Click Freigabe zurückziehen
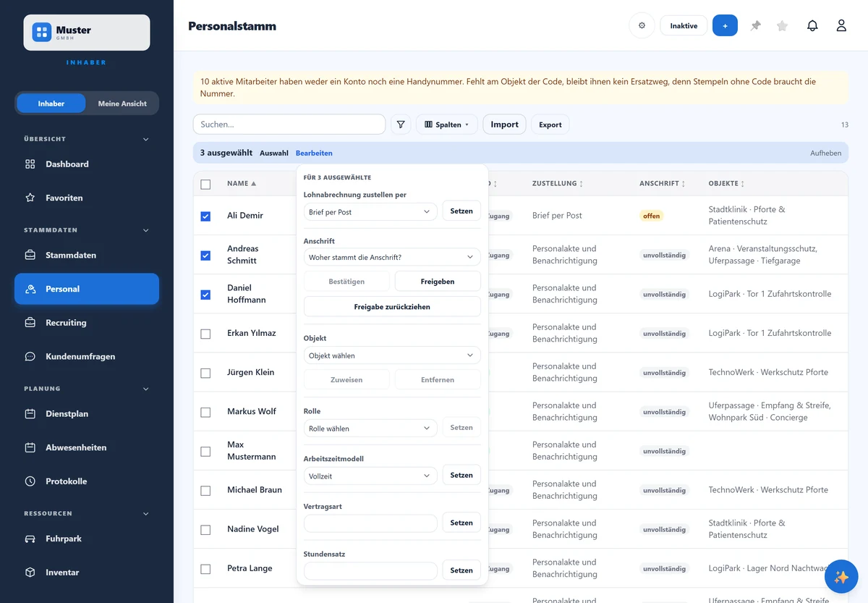 (392, 307)
